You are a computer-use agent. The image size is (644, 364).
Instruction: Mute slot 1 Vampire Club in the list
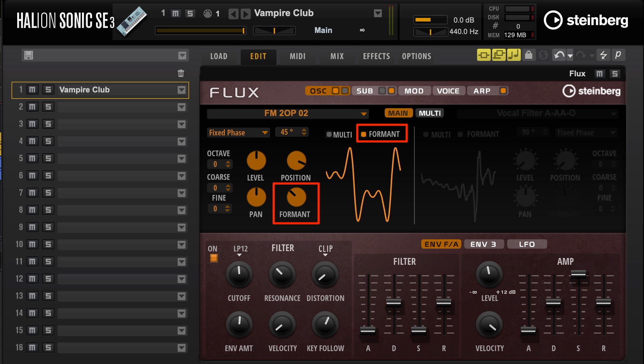[32, 90]
